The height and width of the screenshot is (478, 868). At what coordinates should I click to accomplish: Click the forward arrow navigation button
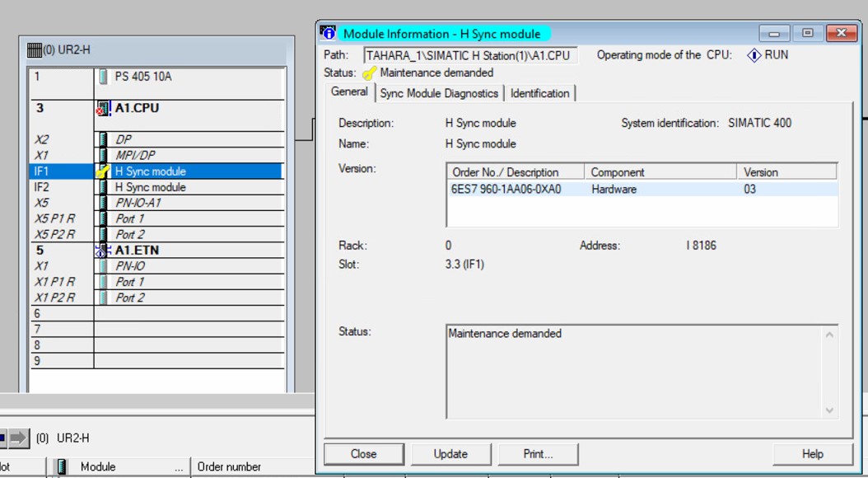[x=18, y=438]
